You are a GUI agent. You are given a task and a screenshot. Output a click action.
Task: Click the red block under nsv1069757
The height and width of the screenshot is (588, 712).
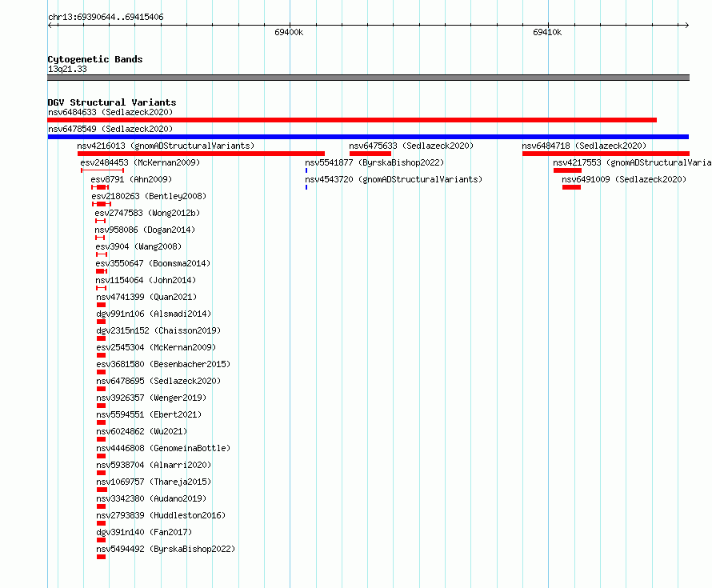[102, 490]
